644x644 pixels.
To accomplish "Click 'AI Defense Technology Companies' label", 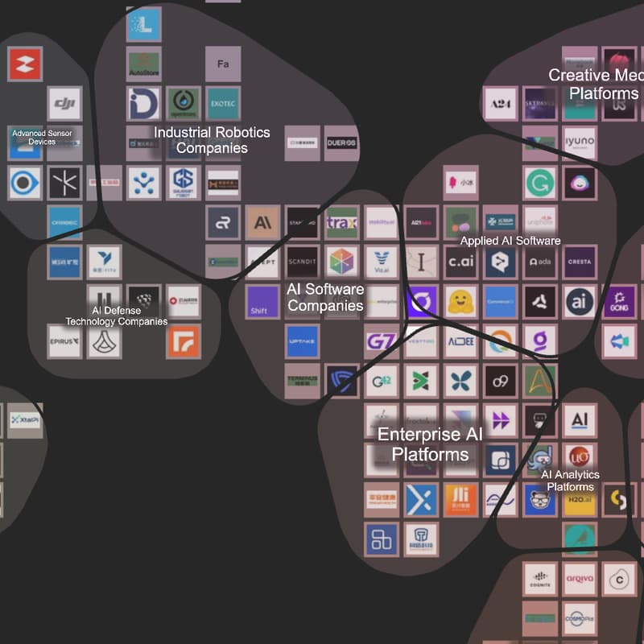I will coord(117,316).
